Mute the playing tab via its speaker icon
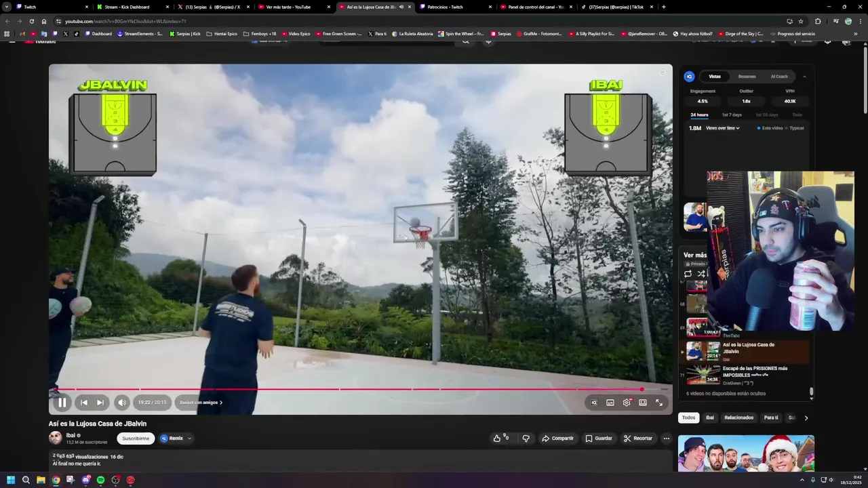 click(401, 7)
